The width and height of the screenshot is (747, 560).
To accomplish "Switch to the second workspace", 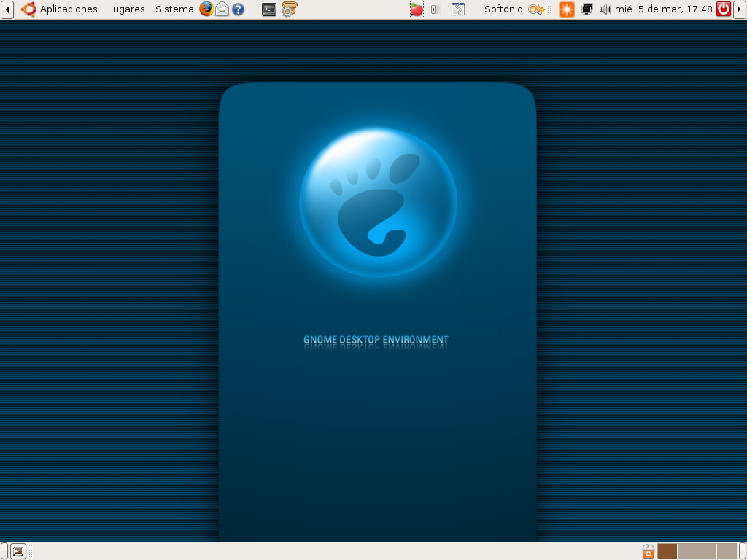I will [x=687, y=551].
